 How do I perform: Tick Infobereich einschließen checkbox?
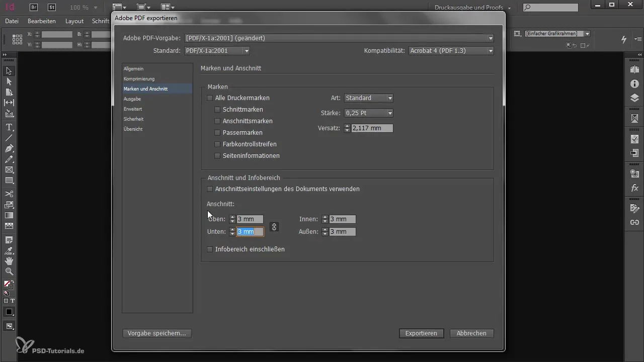[210, 249]
